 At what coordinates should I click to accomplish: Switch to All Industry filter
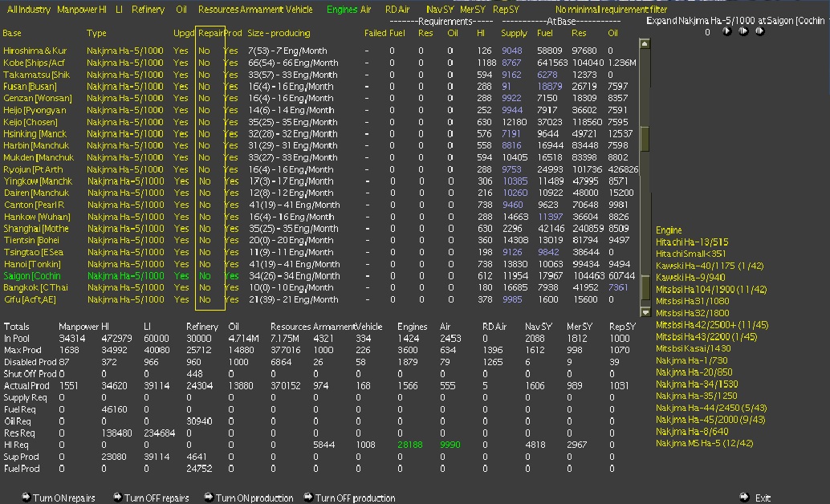(x=29, y=10)
